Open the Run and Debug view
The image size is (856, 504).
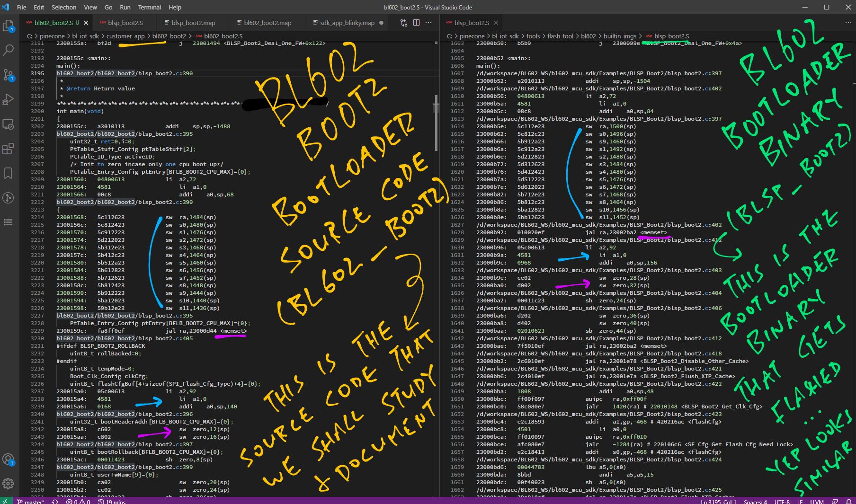(8, 99)
